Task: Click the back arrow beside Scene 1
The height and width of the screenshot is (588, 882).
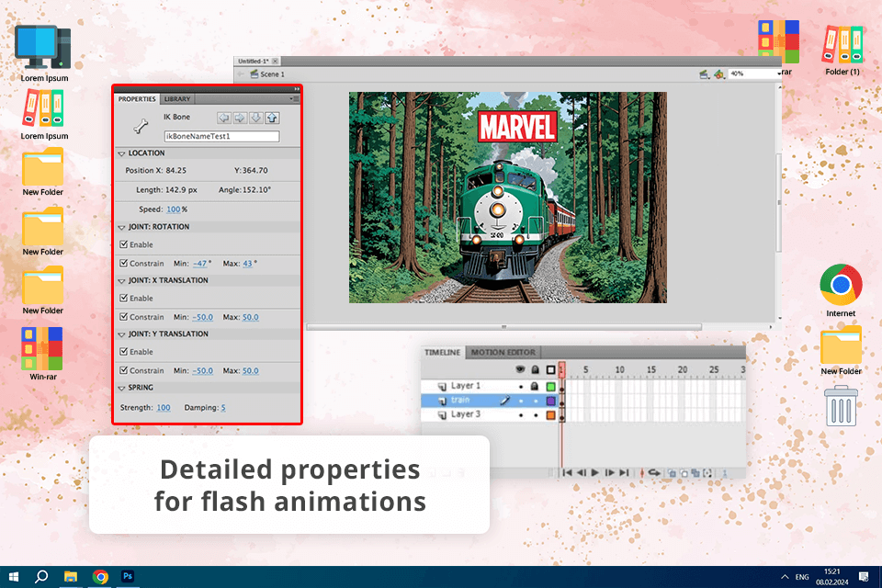Action: point(241,74)
